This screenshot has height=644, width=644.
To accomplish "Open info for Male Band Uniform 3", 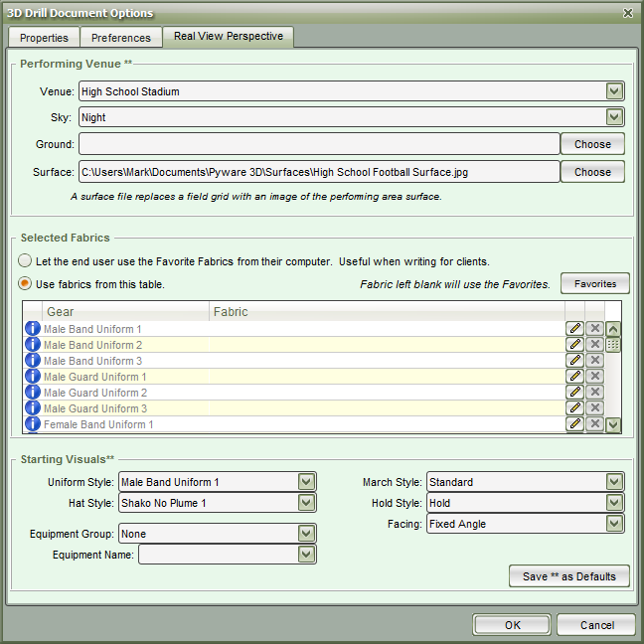I will [x=33, y=360].
